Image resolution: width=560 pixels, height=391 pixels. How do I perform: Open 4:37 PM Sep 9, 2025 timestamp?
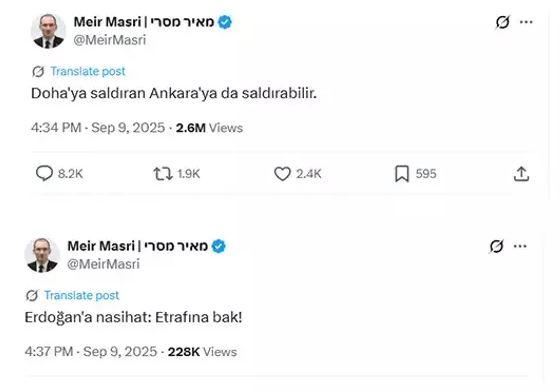(91, 351)
